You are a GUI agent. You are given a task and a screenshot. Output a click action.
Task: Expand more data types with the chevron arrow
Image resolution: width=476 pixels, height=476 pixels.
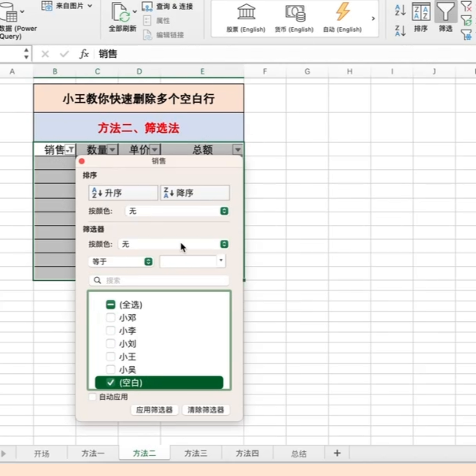(373, 18)
